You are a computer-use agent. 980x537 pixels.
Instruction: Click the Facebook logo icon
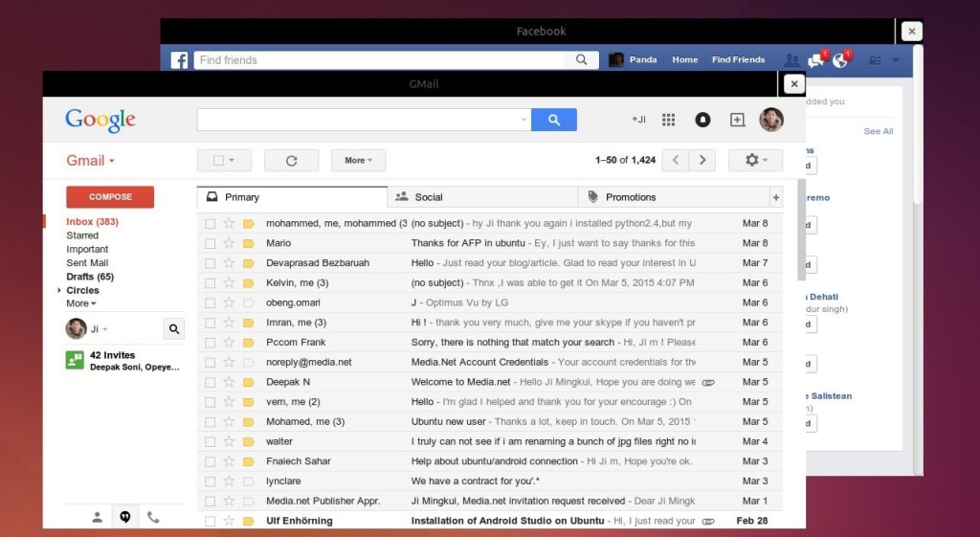[x=179, y=60]
